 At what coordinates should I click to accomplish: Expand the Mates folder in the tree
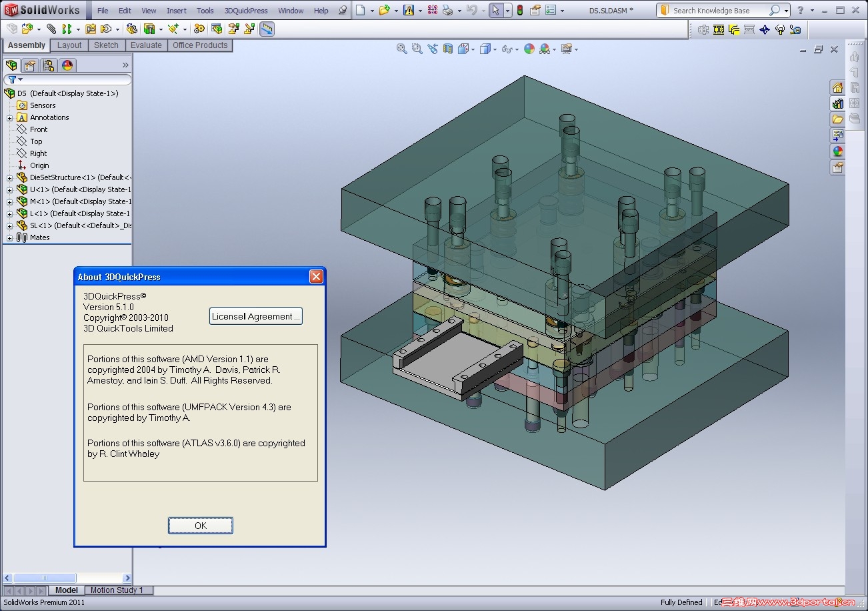(x=9, y=237)
